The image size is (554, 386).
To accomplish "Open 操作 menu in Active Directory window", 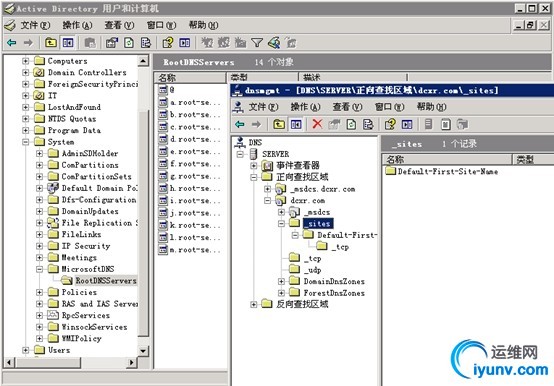I will pos(77,25).
